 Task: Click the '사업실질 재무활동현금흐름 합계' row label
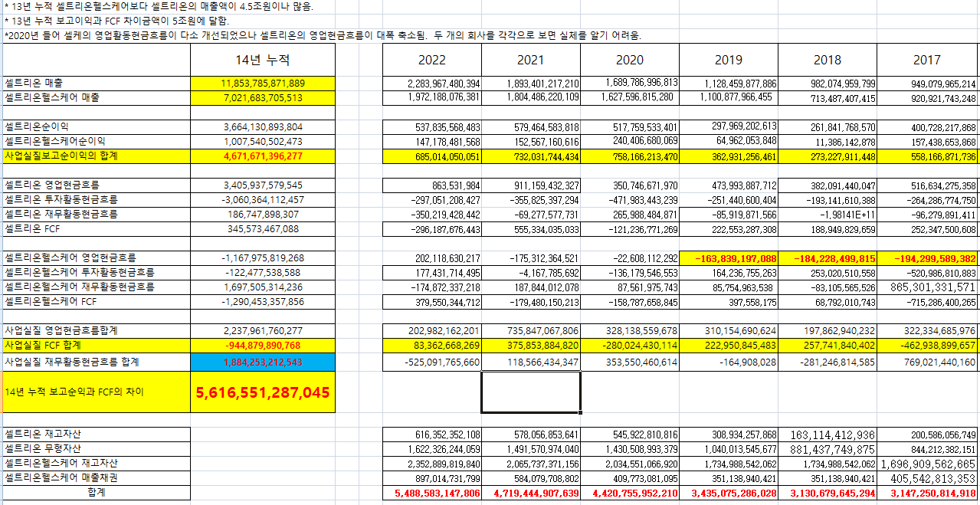97,361
